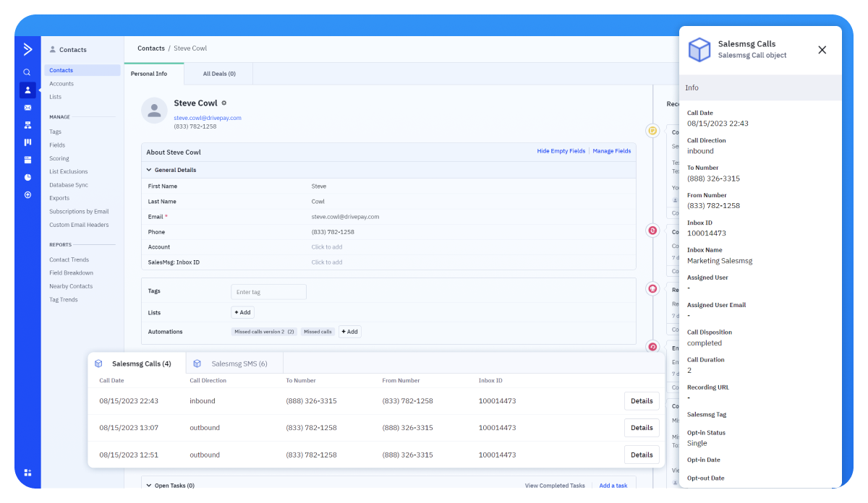Viewport: 868px width, 503px height.
Task: Expand the Contacts navigation arrow at sidebar top
Action: pyautogui.click(x=27, y=49)
